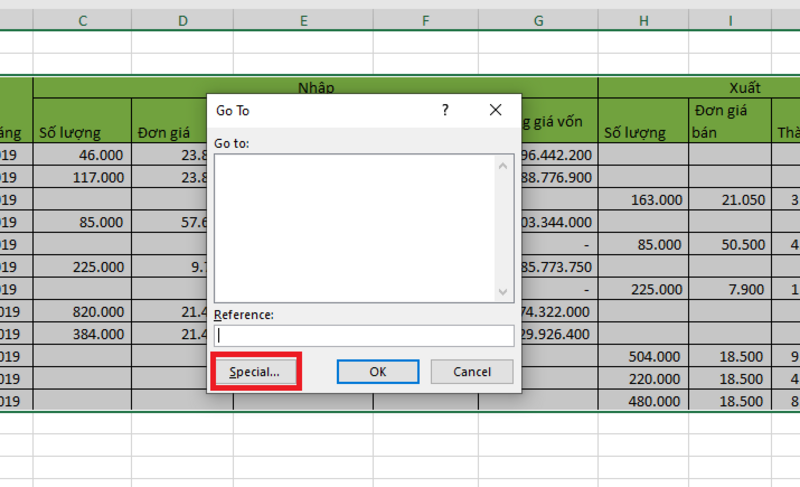Image resolution: width=800 pixels, height=487 pixels.
Task: Select the cell containing 163.000
Action: coord(643,199)
